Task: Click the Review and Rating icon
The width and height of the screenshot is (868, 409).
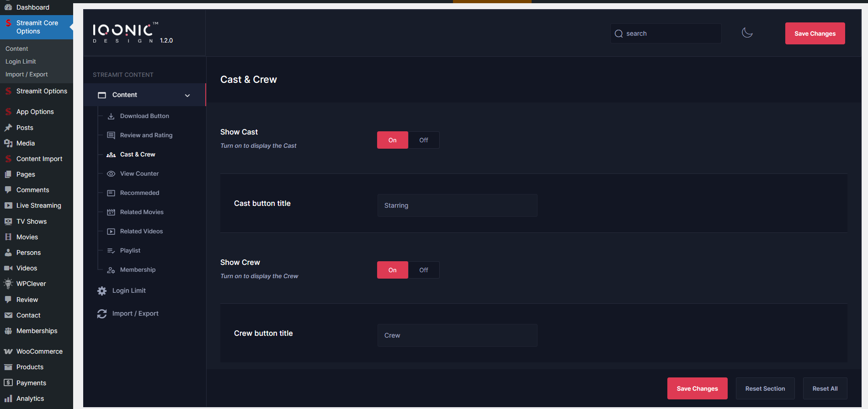Action: click(111, 135)
